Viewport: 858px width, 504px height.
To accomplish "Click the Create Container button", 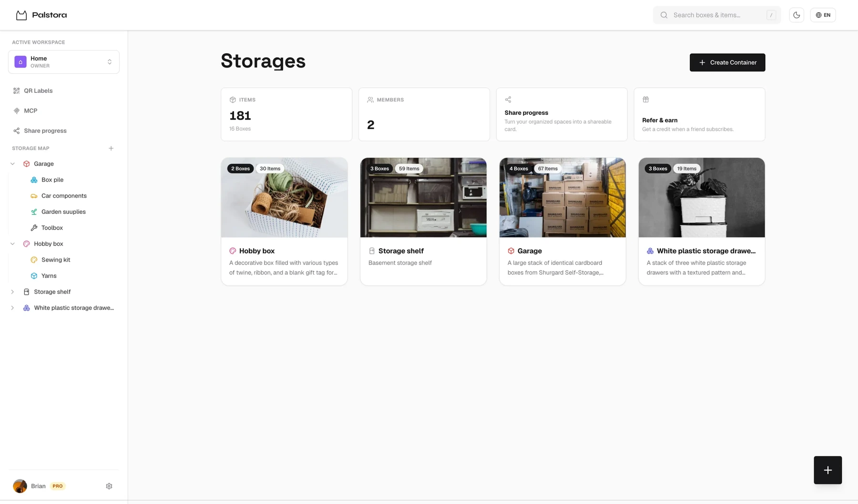I will pos(727,62).
